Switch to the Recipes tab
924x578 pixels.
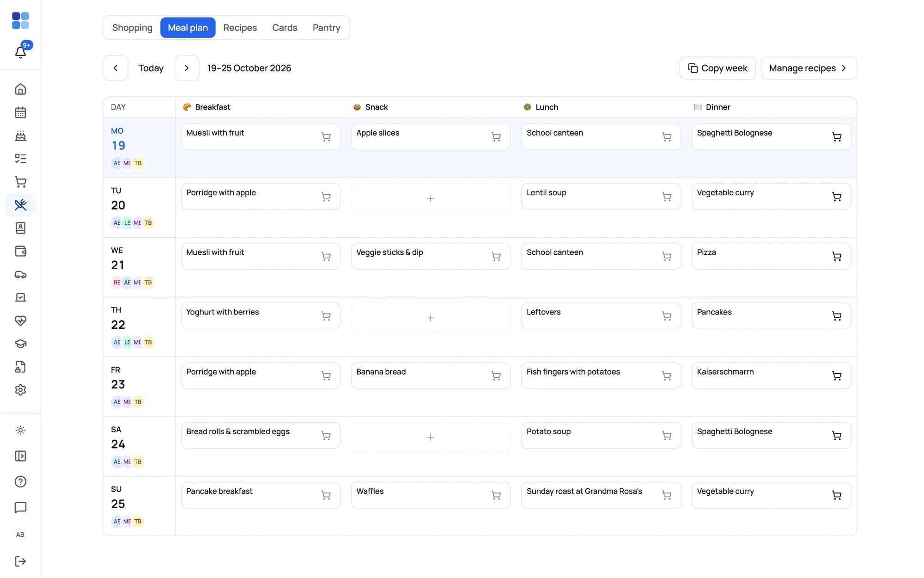click(240, 28)
